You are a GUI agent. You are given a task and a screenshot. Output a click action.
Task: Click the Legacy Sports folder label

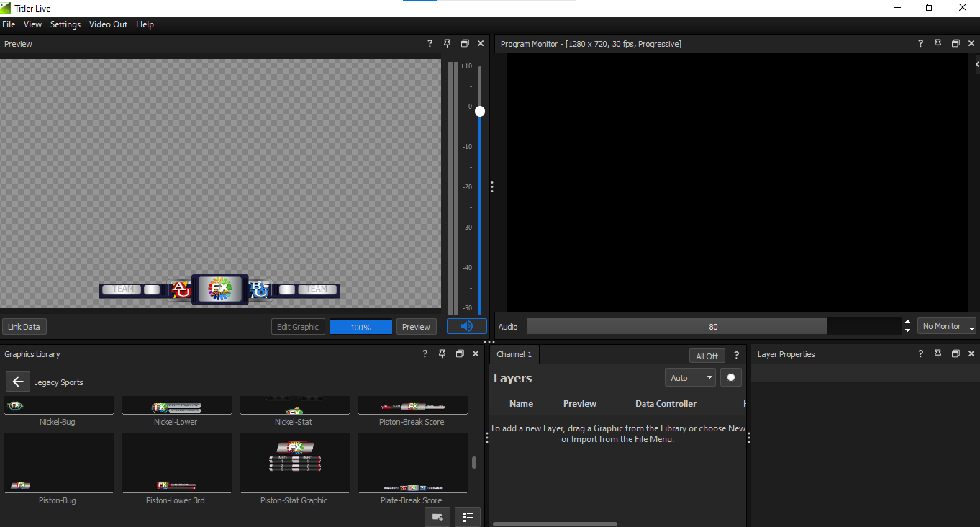point(58,382)
